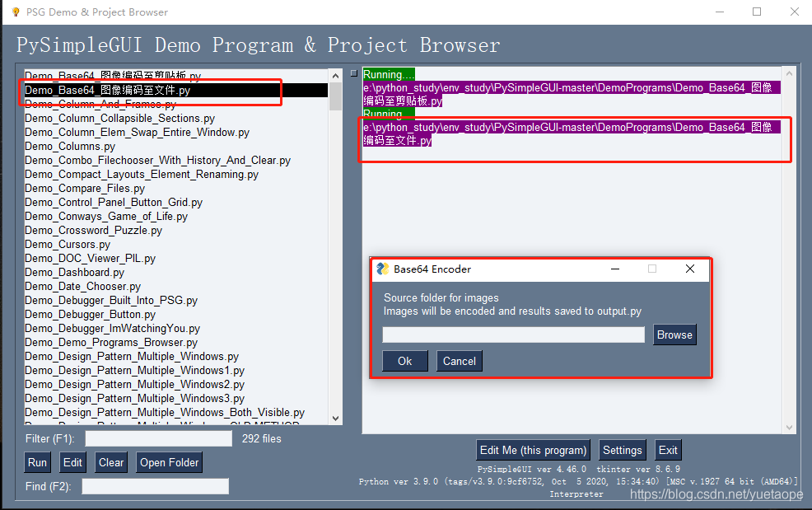Click Edit Me (this program) button

[x=534, y=450]
